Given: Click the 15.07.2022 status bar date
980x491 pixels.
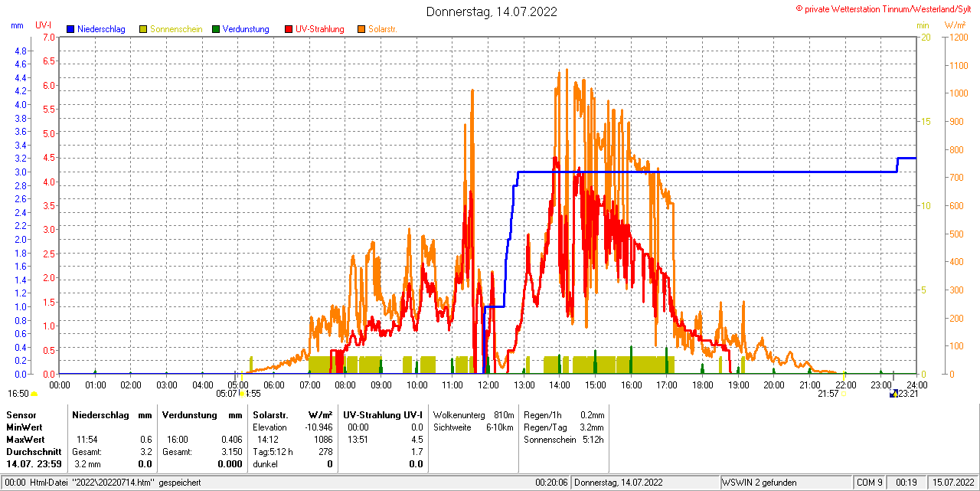Looking at the screenshot, I should point(952,483).
